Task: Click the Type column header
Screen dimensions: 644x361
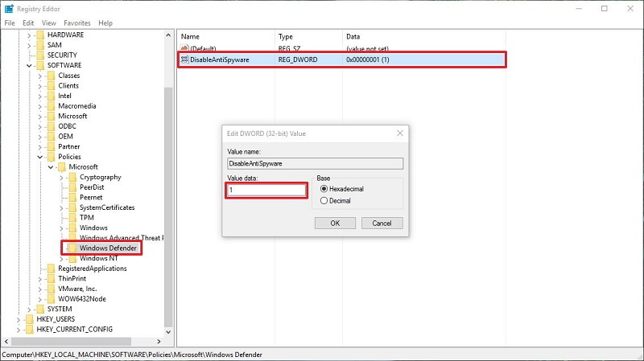Action: click(286, 36)
